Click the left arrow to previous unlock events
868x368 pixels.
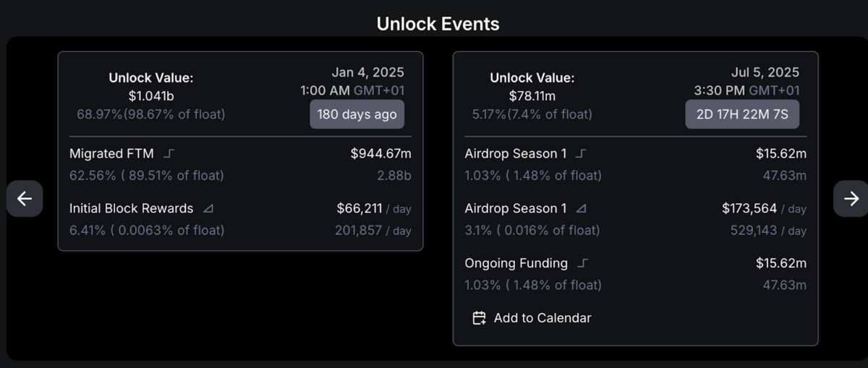coord(25,199)
